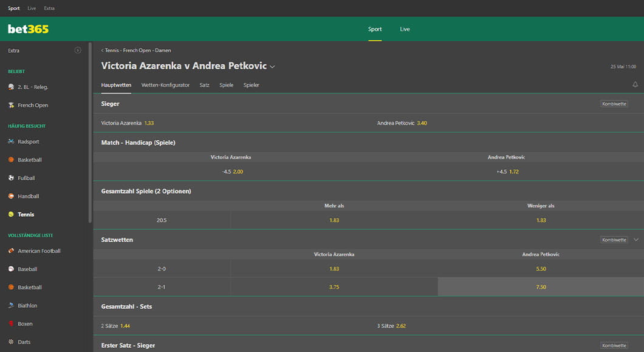Switch to Live in the green header

coord(405,29)
